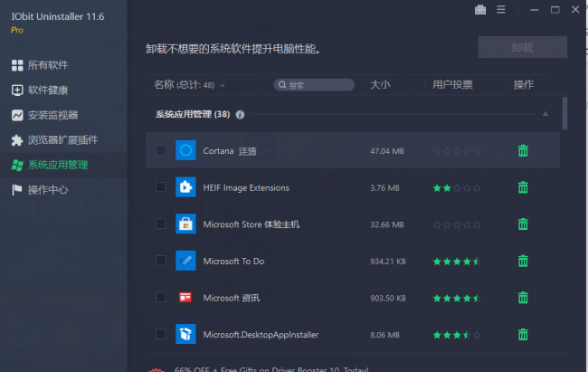
Task: Click the 操作 column header
Action: tap(523, 85)
